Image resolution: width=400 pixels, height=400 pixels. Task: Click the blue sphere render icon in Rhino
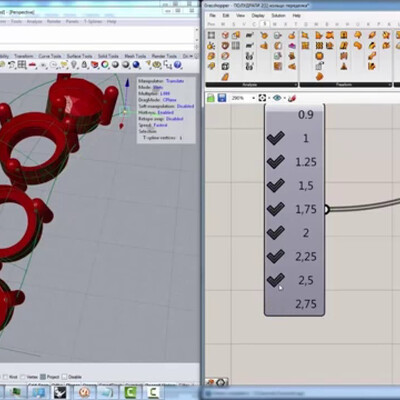point(136,65)
